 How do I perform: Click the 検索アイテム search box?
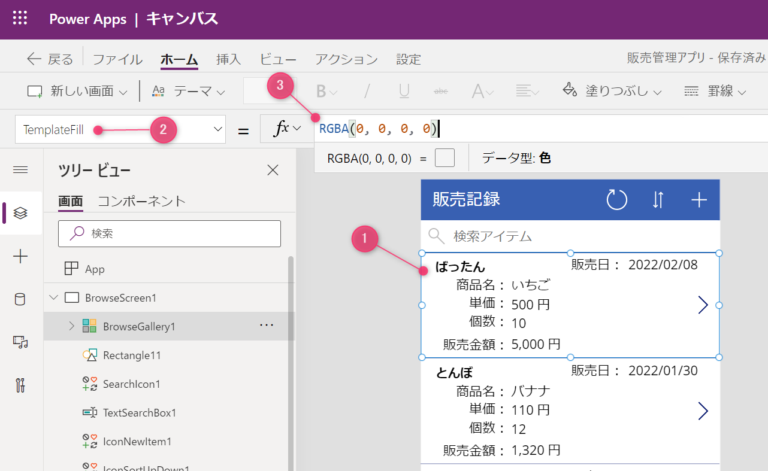pos(570,236)
